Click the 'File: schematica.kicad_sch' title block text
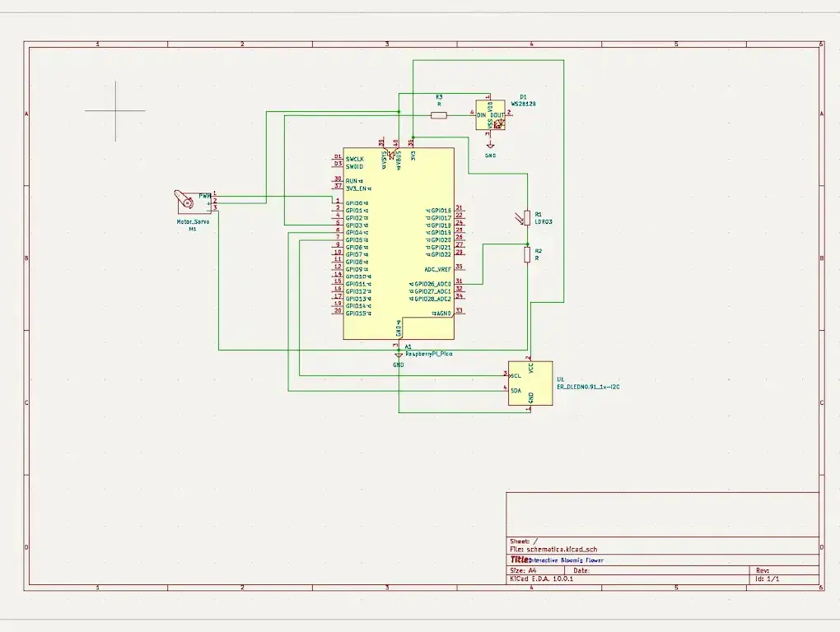 coord(553,549)
